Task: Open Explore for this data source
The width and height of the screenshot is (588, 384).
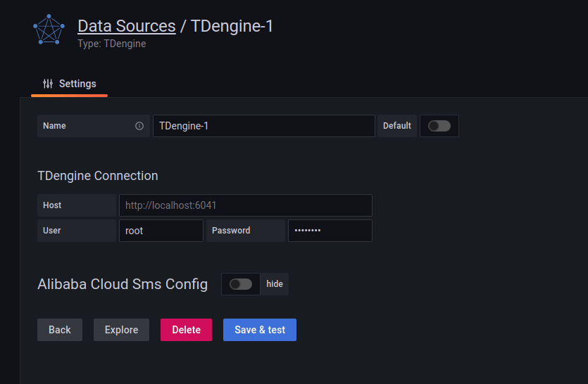Action: [121, 330]
